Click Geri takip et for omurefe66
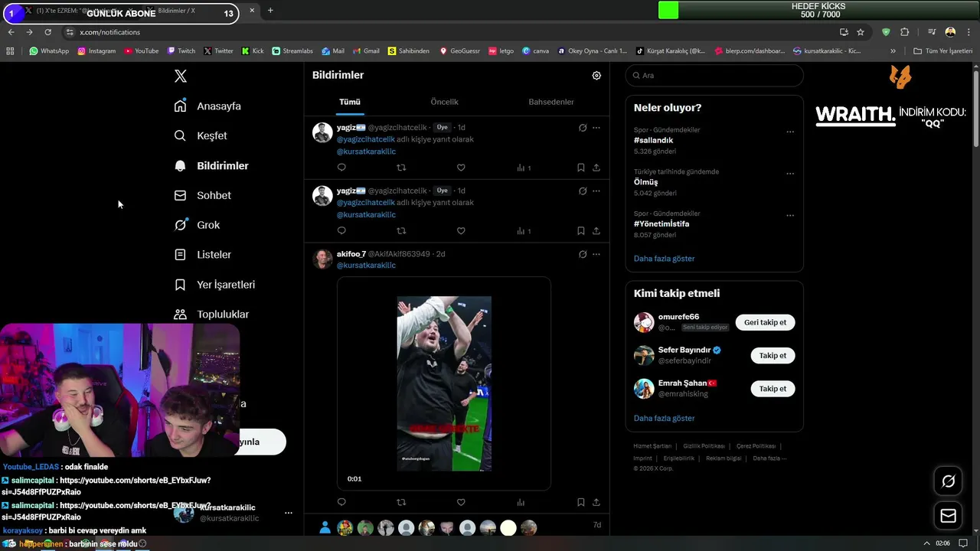The image size is (980, 551). tap(765, 322)
